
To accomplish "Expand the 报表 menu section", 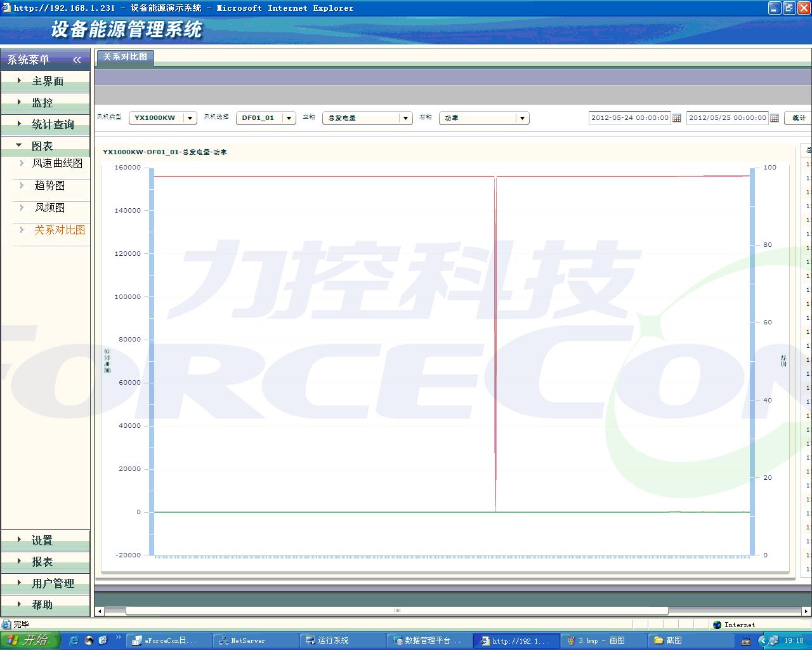I will (x=45, y=562).
